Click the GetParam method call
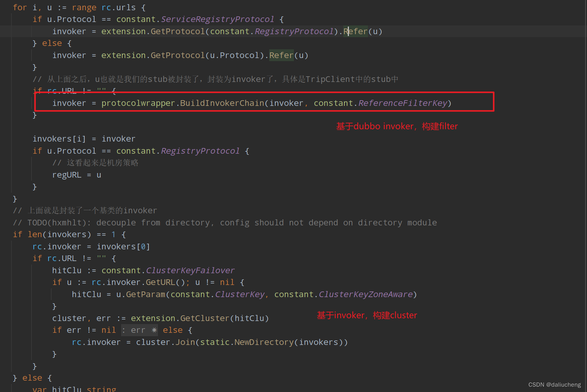Viewport: 587px width, 392px height. [146, 294]
